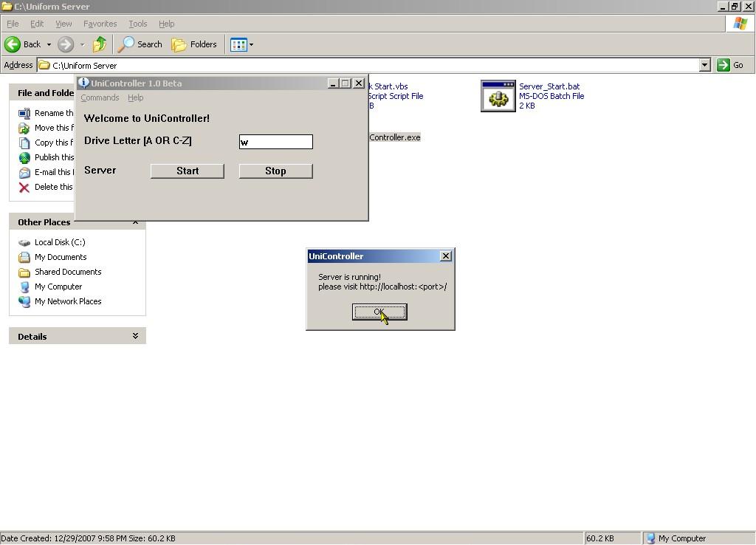
Task: Go up one folder level icon
Action: (100, 44)
